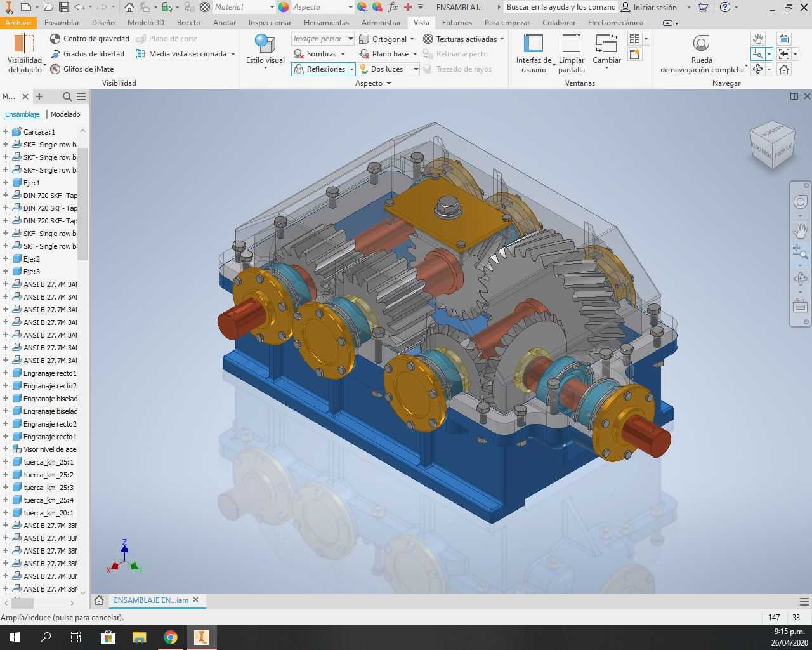Click Limpiar pantalla button
The height and width of the screenshot is (650, 812).
(x=572, y=53)
